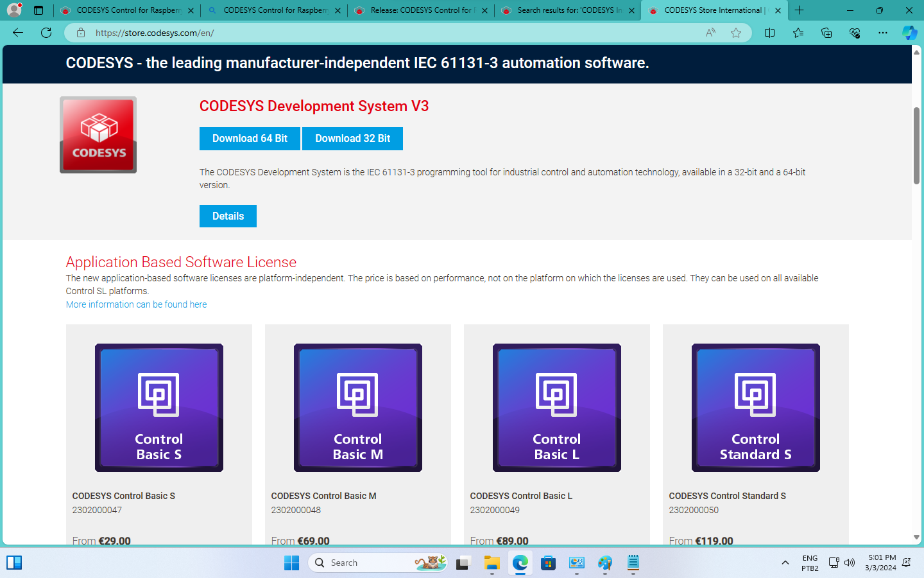Open 'More information can be found here' link
The width and height of the screenshot is (924, 578).
136,304
